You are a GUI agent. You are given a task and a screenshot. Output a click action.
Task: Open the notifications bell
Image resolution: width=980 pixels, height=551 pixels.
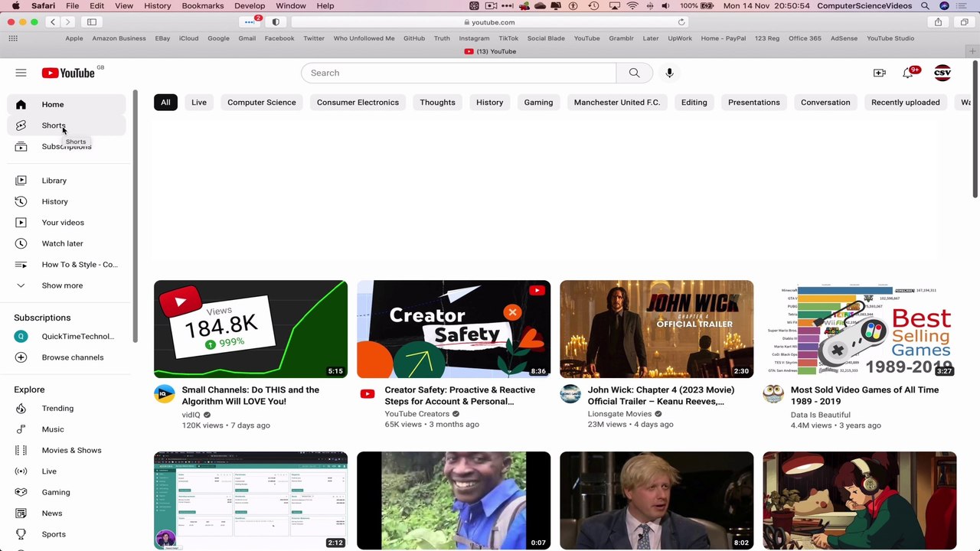[x=908, y=73]
